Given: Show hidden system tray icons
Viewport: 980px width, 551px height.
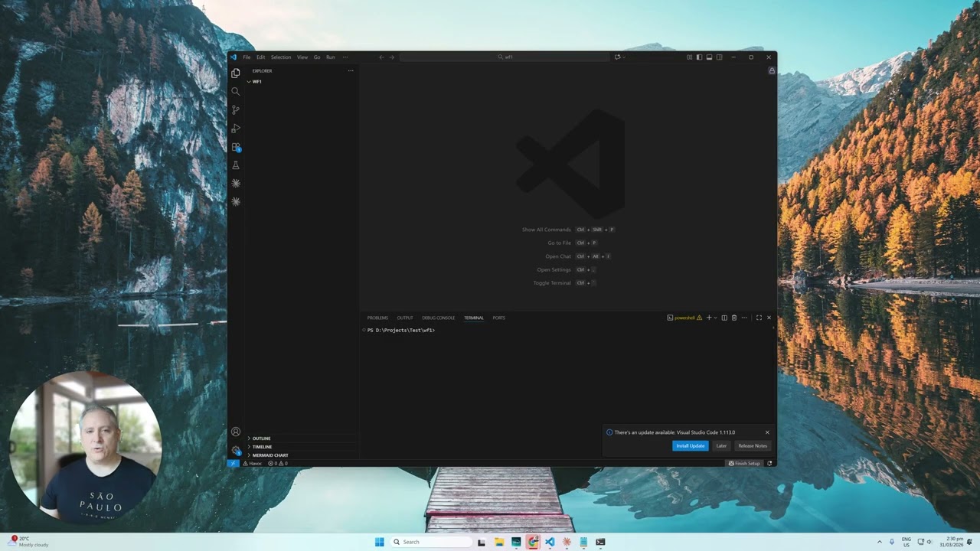Looking at the screenshot, I should (879, 542).
